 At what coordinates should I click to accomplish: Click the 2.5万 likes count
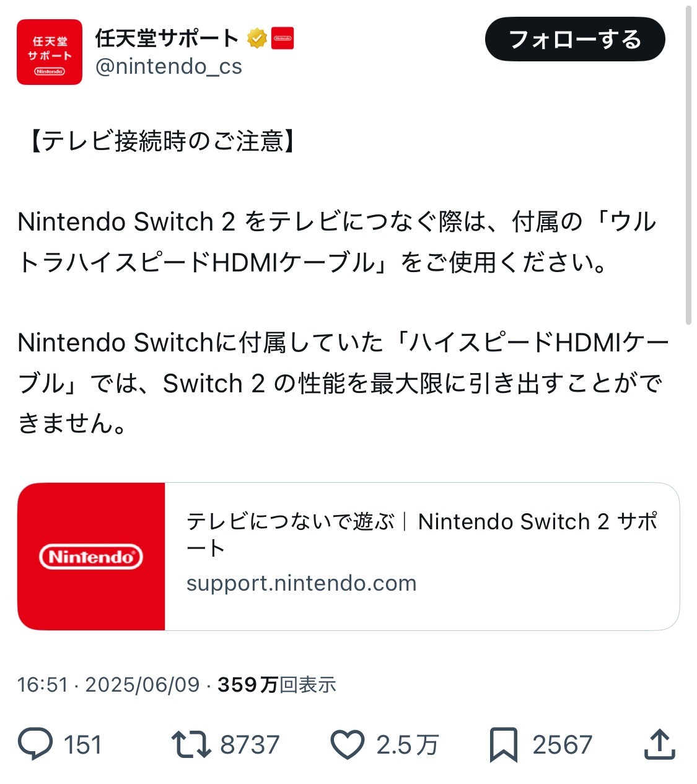point(407,745)
